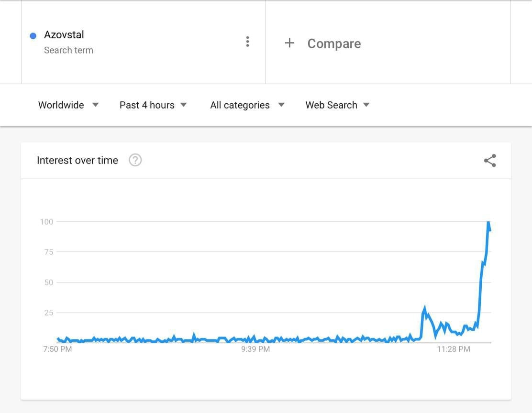Click the chart peak at value 100
532x413 pixels.
488,222
